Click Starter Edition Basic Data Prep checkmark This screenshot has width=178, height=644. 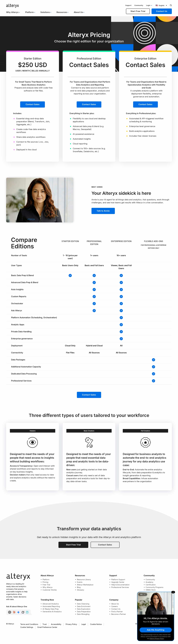click(x=70, y=275)
